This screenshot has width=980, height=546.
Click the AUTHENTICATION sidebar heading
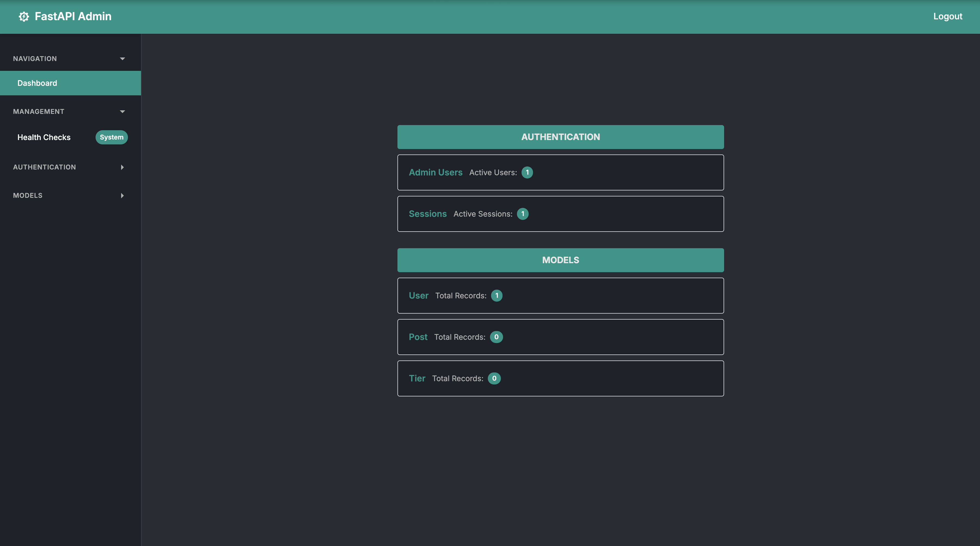[x=45, y=167]
